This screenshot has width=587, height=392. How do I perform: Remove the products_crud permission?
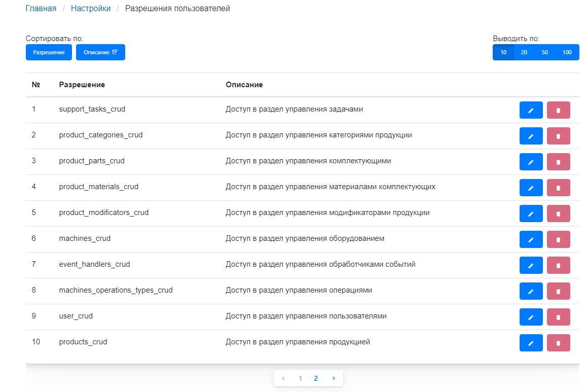click(x=558, y=343)
